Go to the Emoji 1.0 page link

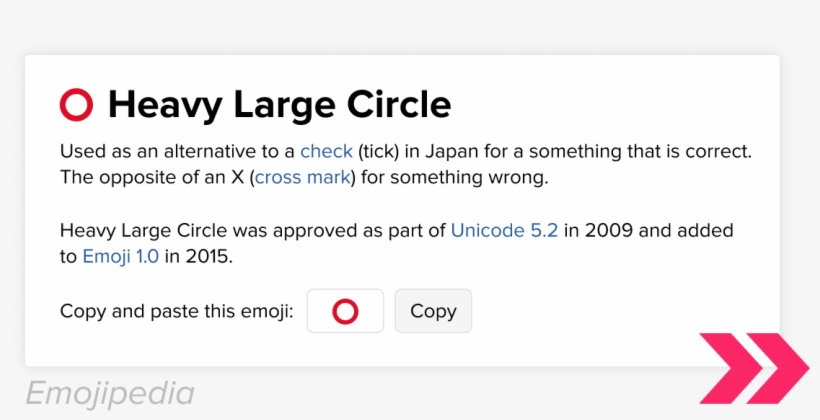[120, 257]
